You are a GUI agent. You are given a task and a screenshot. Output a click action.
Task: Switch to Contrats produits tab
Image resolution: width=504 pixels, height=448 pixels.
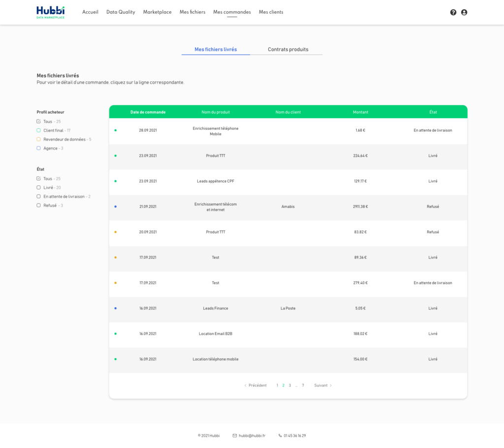(288, 50)
